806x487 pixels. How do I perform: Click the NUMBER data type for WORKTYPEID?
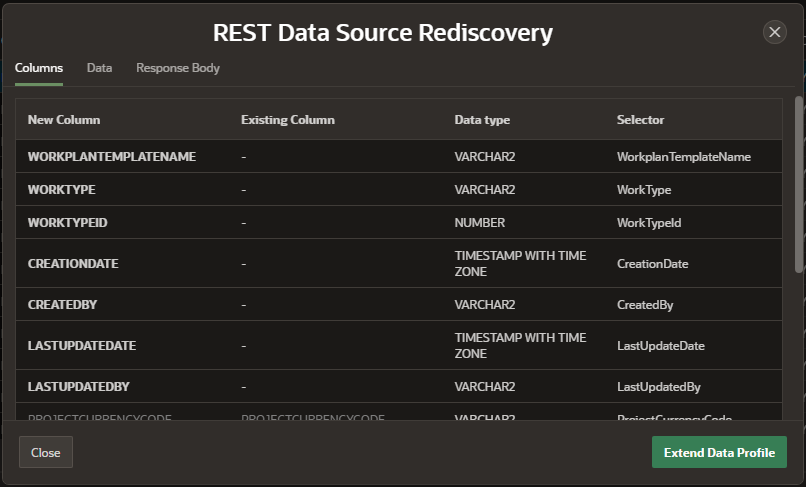pyautogui.click(x=480, y=222)
